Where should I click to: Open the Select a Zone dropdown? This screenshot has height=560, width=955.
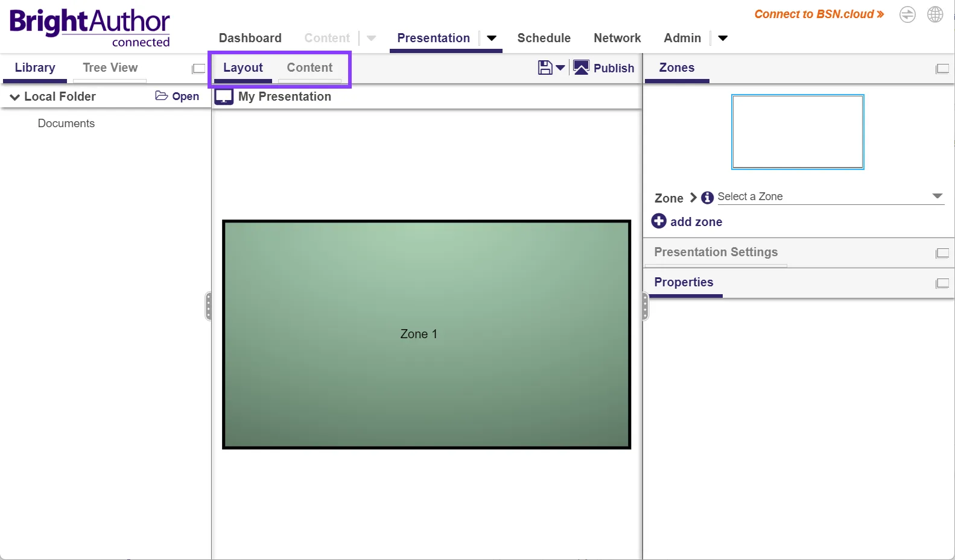point(831,197)
